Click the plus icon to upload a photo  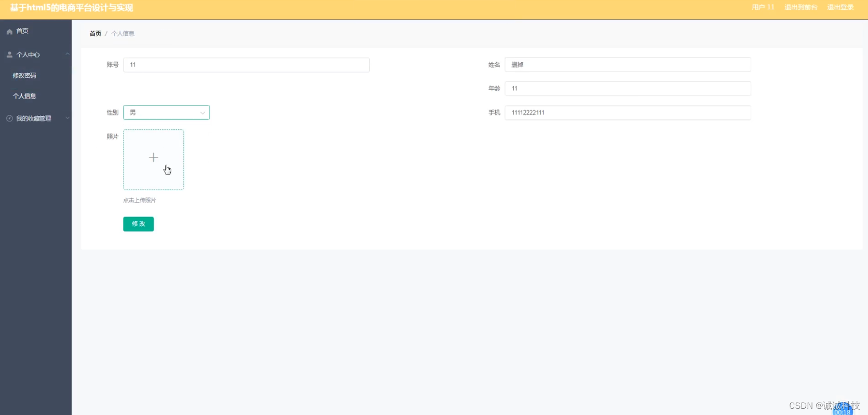point(153,157)
